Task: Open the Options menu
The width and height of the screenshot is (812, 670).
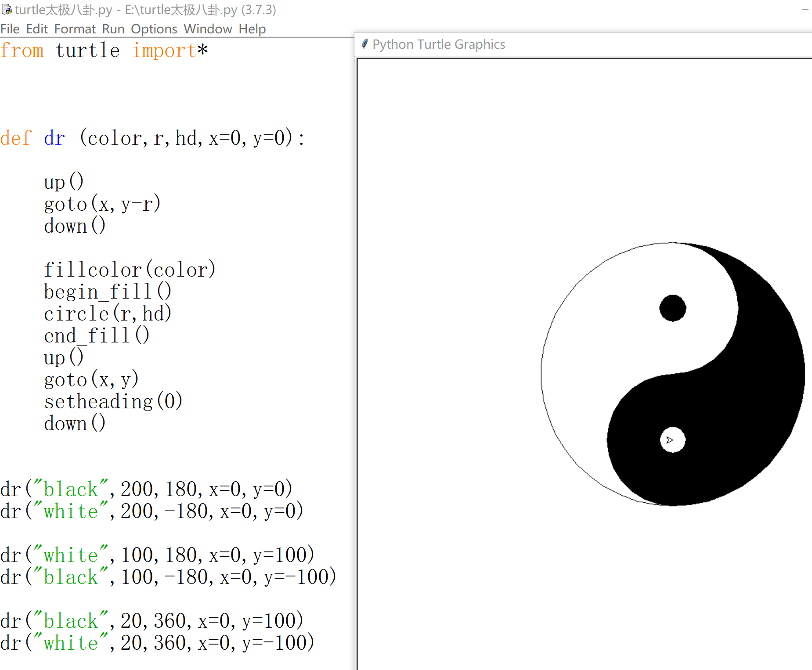Action: (154, 29)
